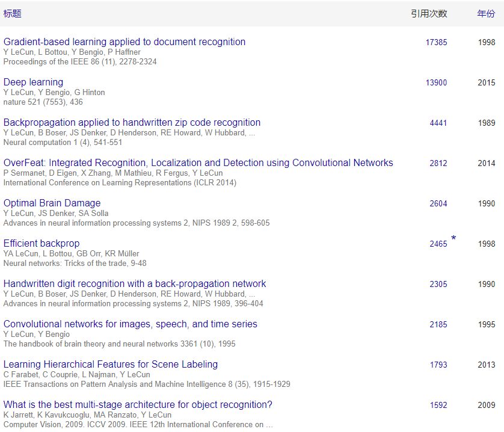Viewport: 504px width, 432px height.
Task: Open 'Gradient-based learning applied to document recognition' paper
Action: pos(124,42)
